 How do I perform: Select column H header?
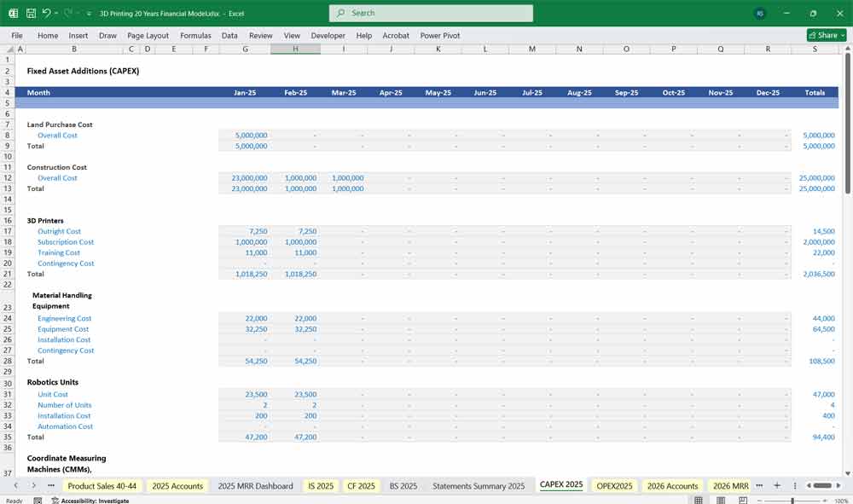tap(296, 49)
